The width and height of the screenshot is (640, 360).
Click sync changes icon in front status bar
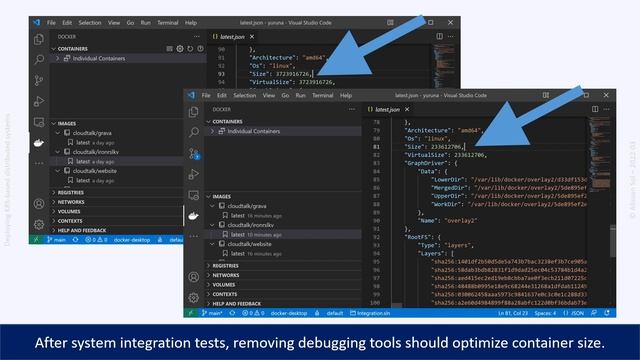[x=232, y=313]
